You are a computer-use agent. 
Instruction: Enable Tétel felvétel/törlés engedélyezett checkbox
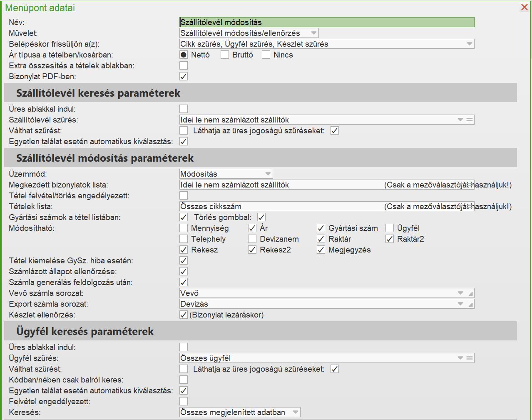click(184, 195)
